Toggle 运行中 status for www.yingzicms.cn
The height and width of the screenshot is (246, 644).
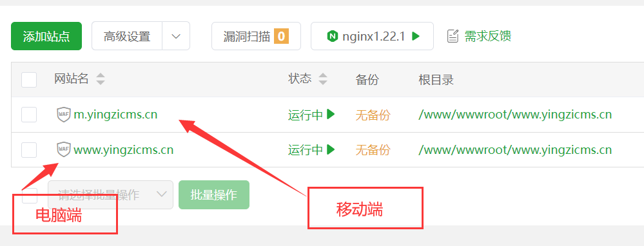pyautogui.click(x=312, y=150)
